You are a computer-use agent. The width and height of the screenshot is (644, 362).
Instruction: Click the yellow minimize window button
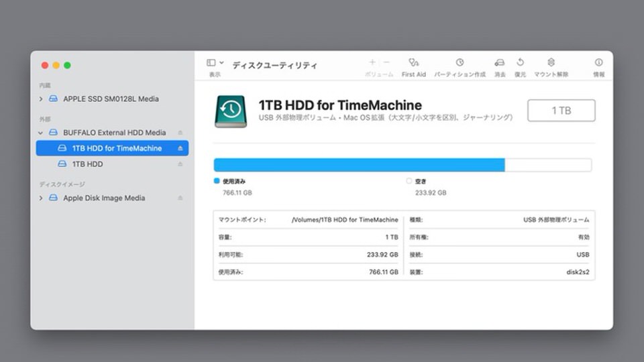point(56,65)
